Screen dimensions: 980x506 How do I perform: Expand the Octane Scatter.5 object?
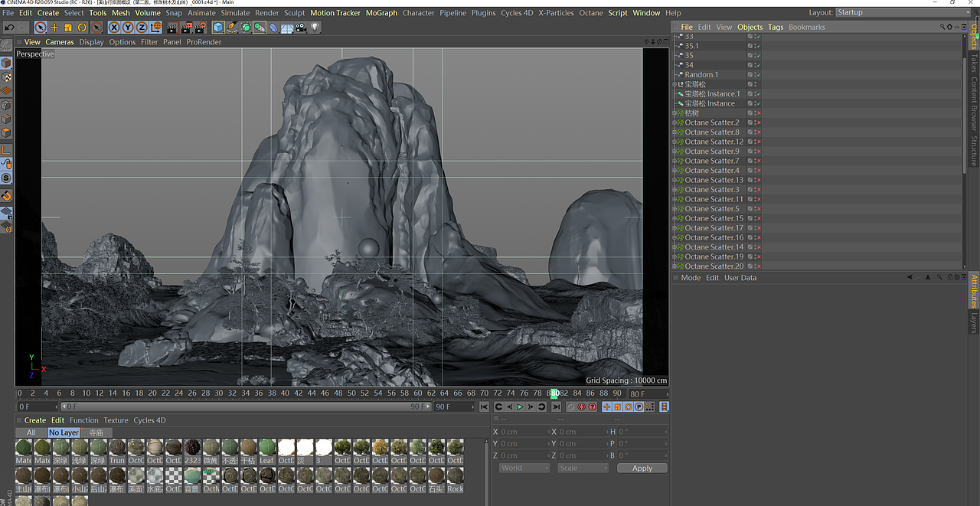tap(675, 209)
